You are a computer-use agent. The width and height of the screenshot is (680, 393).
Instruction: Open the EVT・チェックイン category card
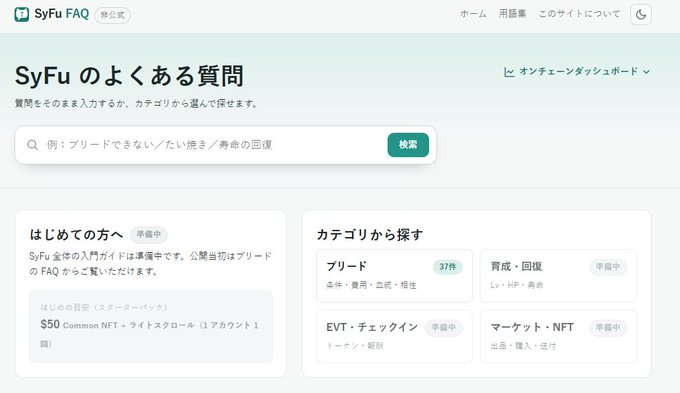click(394, 336)
